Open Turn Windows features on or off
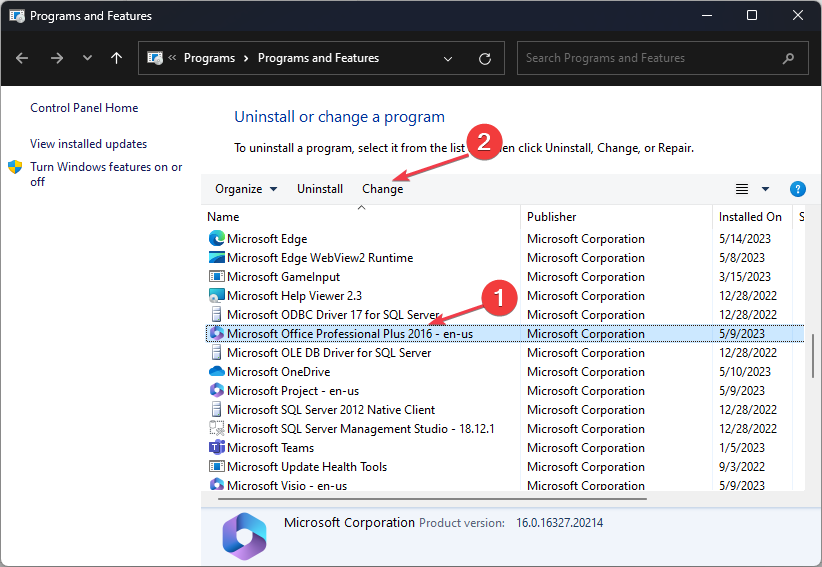This screenshot has height=567, width=822. pos(106,174)
